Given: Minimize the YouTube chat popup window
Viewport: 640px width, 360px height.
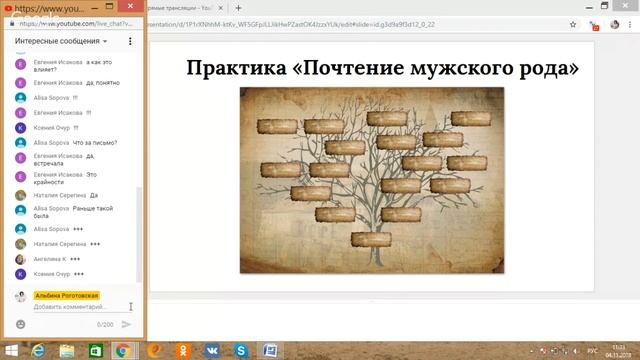Looking at the screenshot, I should click(x=95, y=7).
